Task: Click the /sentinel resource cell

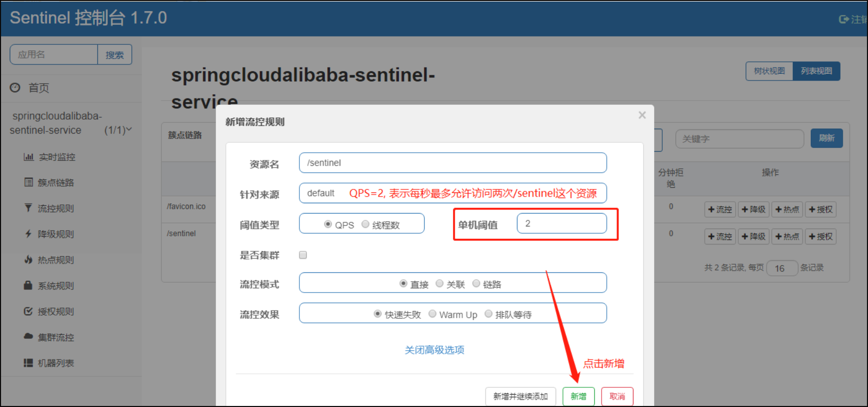Action: pos(181,233)
